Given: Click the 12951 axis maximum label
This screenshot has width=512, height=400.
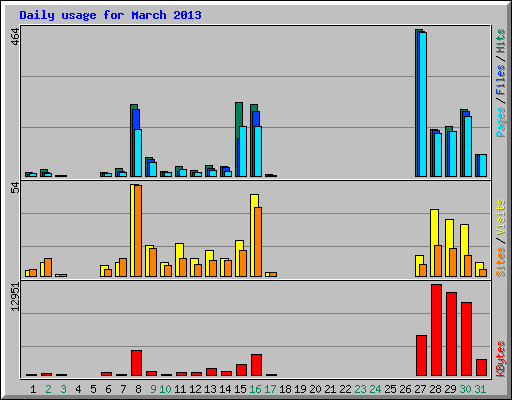Looking at the screenshot, I should pyautogui.click(x=15, y=297).
